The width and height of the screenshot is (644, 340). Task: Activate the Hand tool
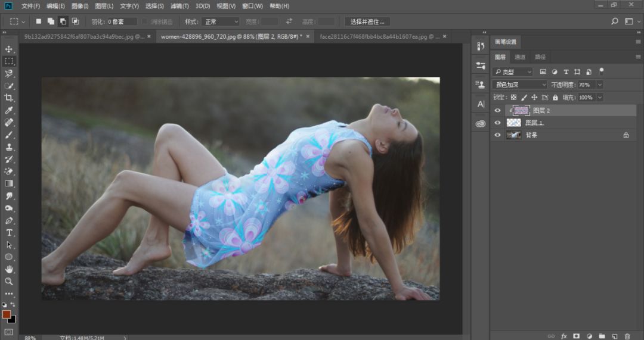pos(9,269)
